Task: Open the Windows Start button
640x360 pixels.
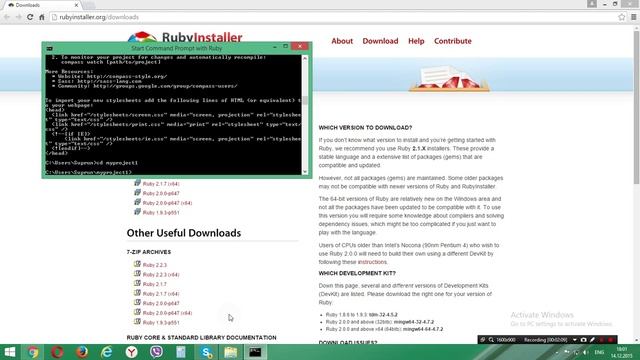Action: (x=9, y=352)
